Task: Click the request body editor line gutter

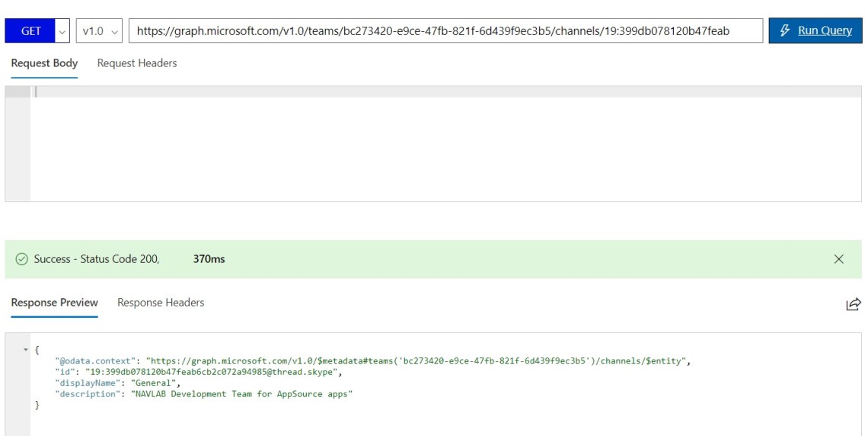Action: coord(18,145)
